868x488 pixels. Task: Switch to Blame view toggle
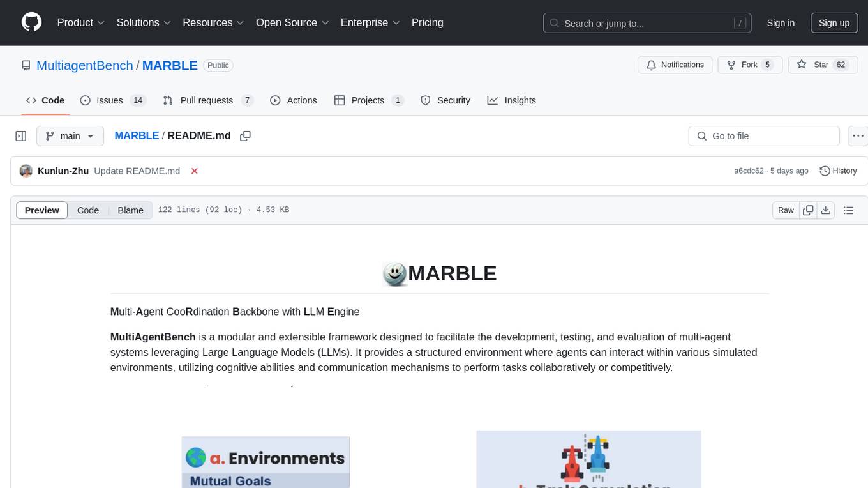pos(130,210)
